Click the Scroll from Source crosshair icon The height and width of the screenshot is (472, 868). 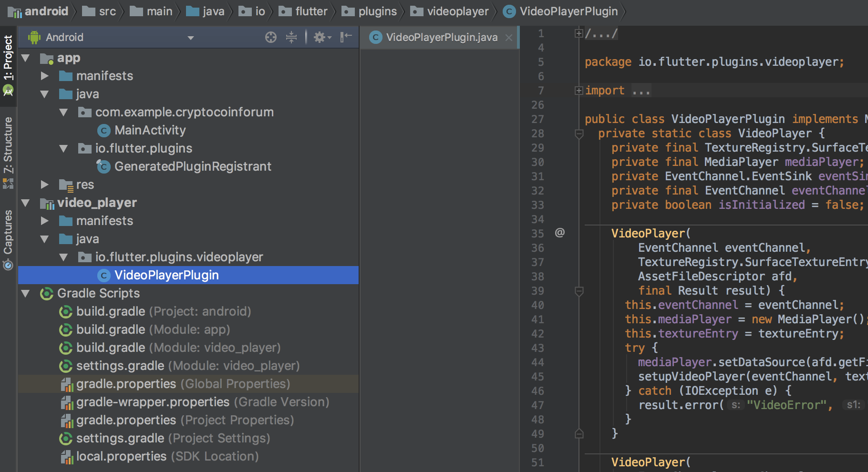(x=270, y=37)
